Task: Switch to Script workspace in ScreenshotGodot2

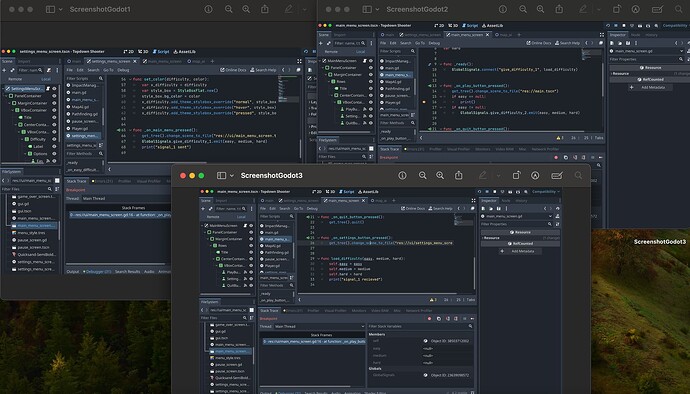Action: coord(470,26)
